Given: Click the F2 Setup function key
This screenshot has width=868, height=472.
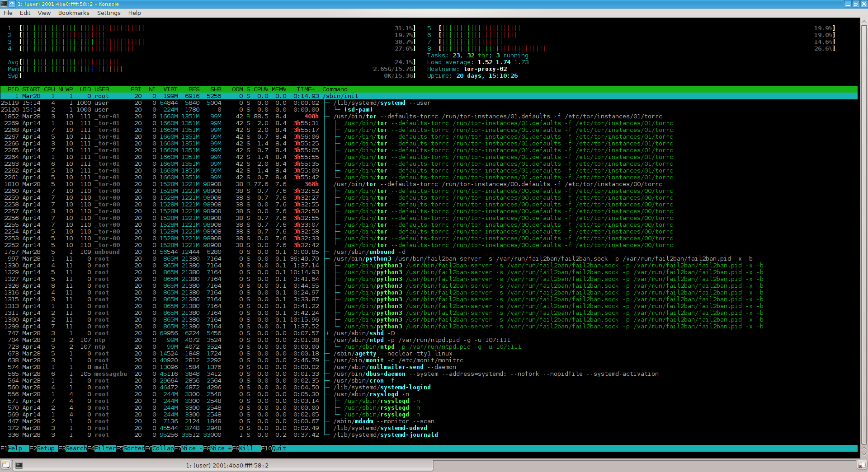Looking at the screenshot, I should [43, 448].
